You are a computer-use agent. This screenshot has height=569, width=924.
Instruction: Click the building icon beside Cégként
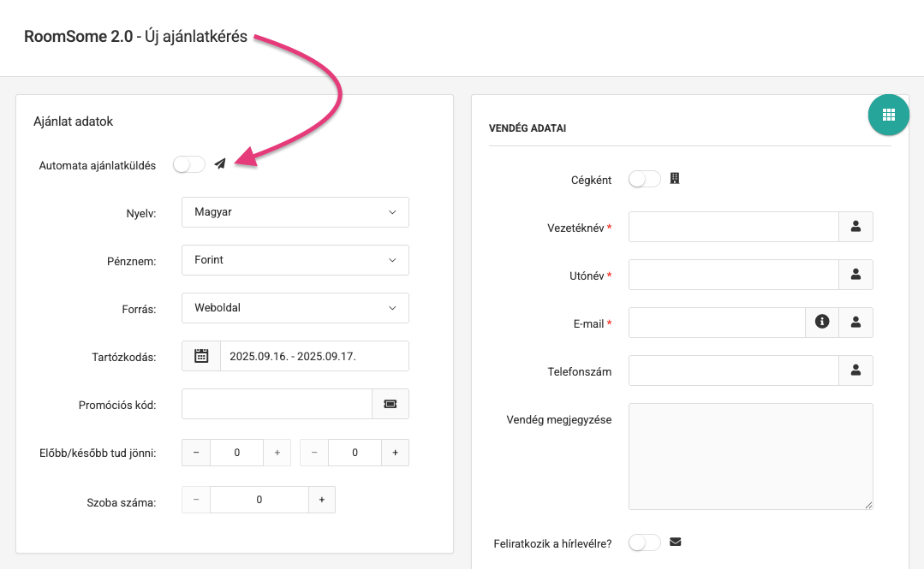pos(675,179)
